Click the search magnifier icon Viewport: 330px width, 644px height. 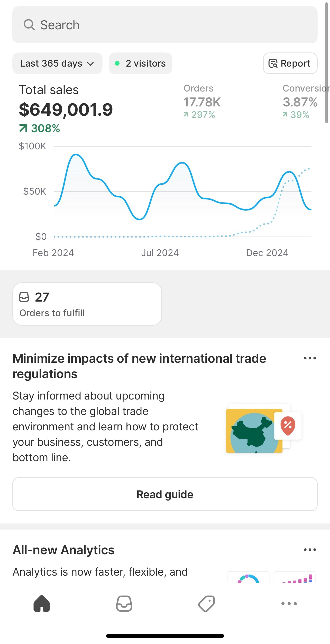(x=29, y=25)
